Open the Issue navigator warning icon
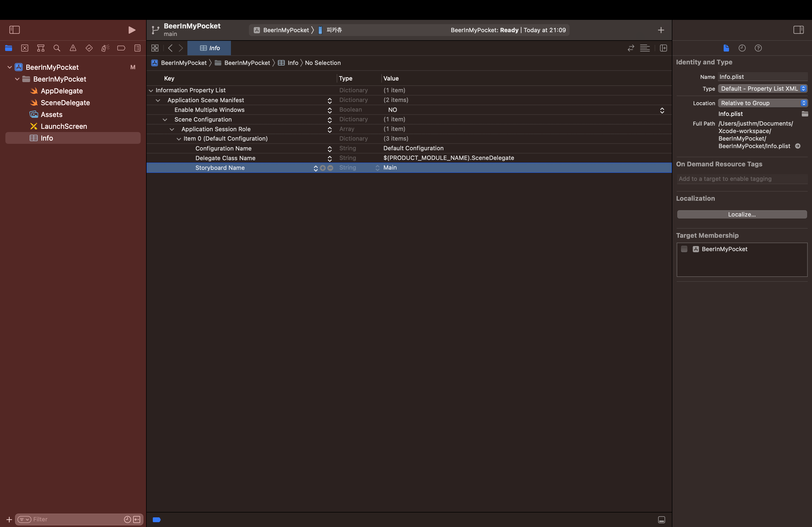The image size is (812, 527). tap(73, 48)
